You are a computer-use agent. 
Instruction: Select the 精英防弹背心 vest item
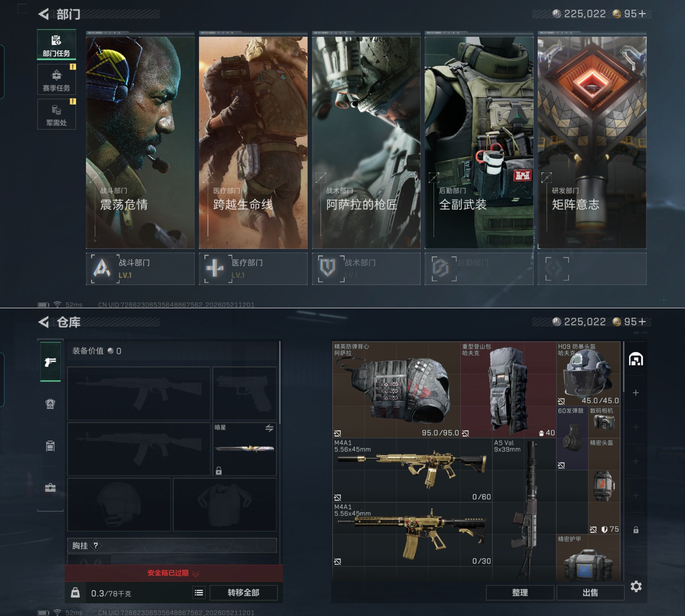tap(396, 390)
